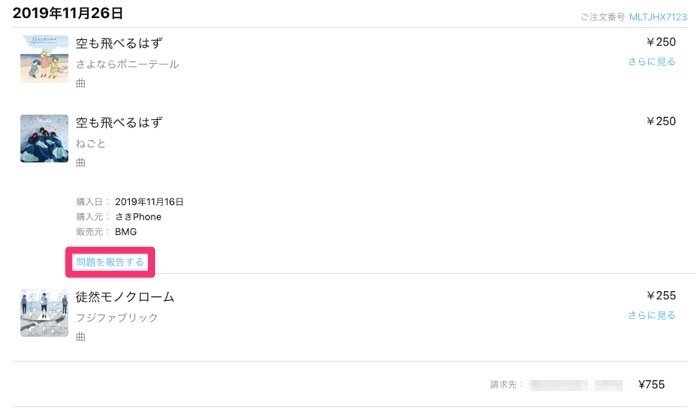This screenshot has height=414, width=700.
Task: Select the フジファブリック album artwork
Action: coord(44,313)
